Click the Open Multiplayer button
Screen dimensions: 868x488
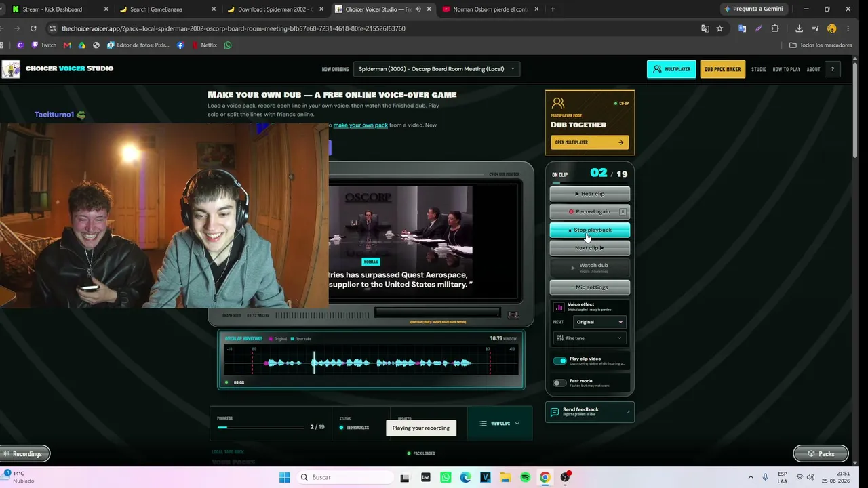589,142
